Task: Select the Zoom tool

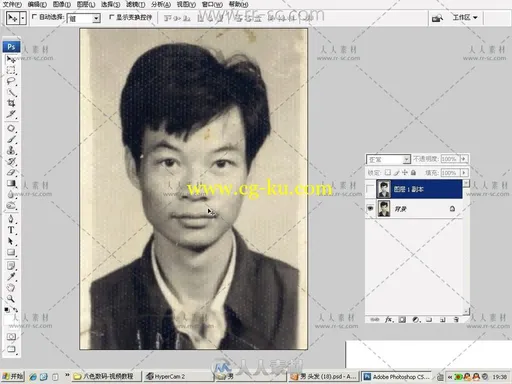Action: tap(11, 299)
